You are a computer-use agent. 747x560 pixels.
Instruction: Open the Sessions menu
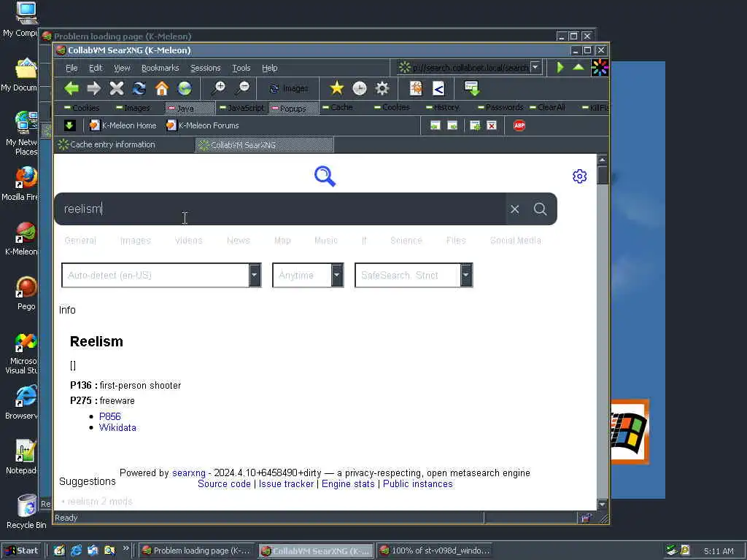[x=205, y=68]
